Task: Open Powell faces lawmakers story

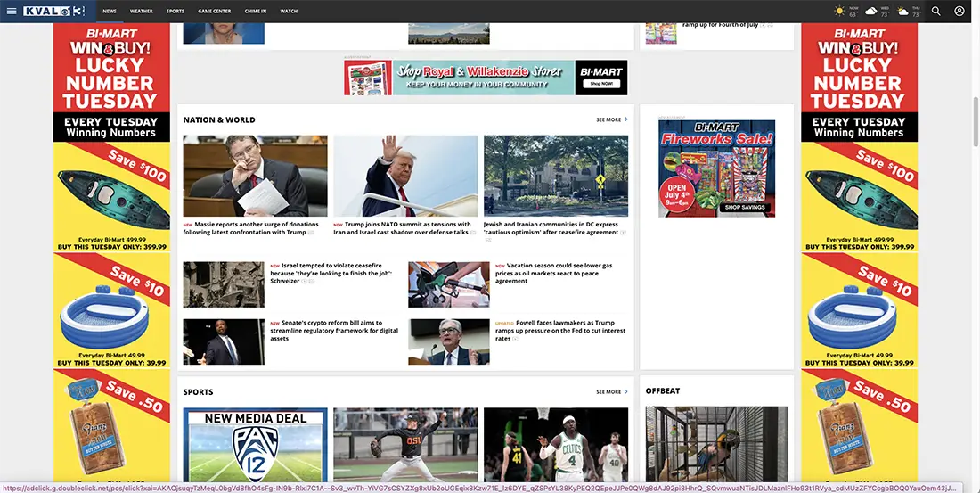Action: [560, 331]
